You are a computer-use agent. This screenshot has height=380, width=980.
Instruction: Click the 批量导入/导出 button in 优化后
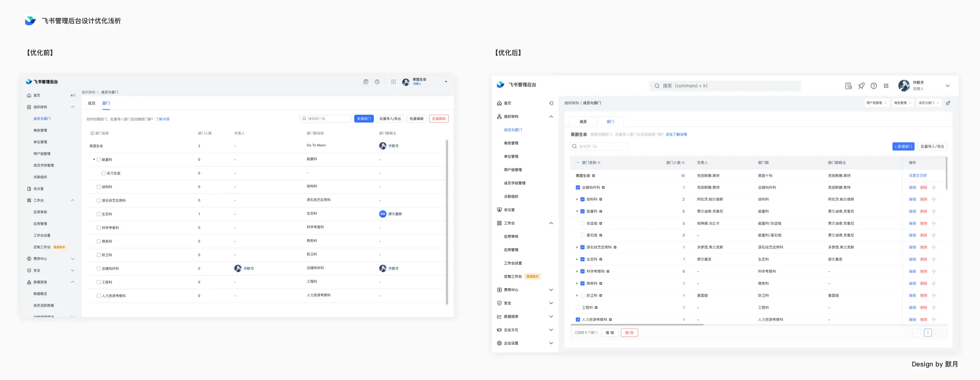(x=932, y=146)
